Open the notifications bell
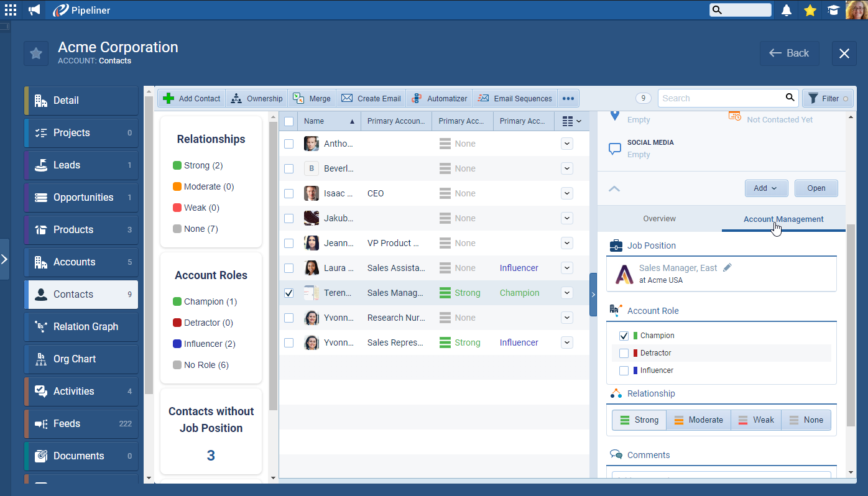 click(x=787, y=10)
